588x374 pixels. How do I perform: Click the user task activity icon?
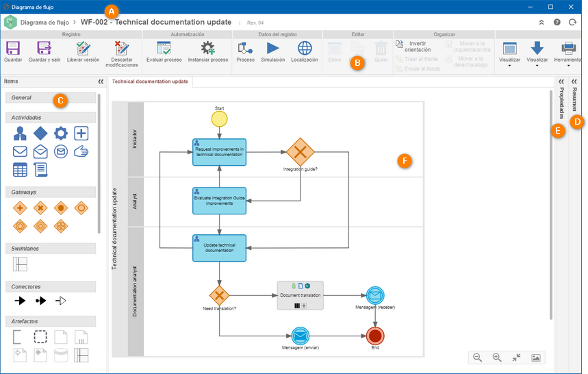(20, 133)
